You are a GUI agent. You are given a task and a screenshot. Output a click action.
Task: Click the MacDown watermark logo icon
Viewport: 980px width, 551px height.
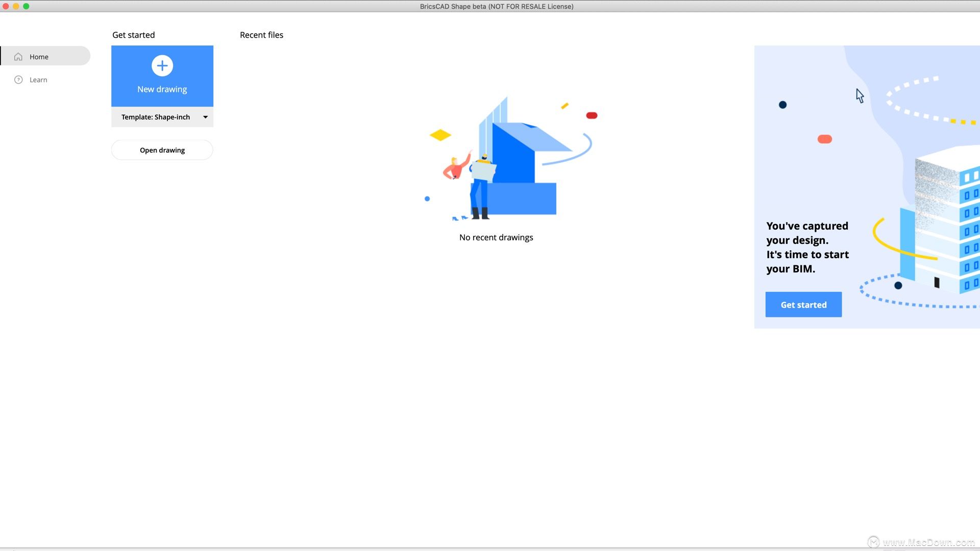(x=874, y=541)
